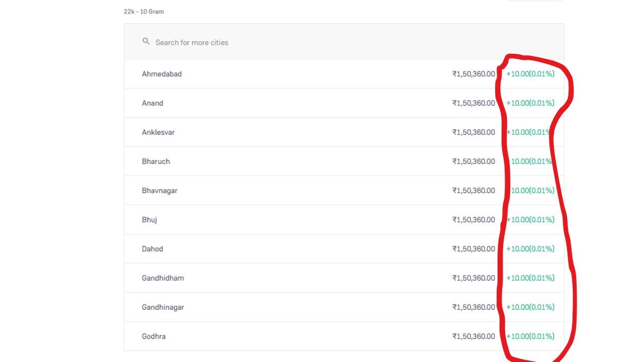This screenshot has width=644, height=362.
Task: Open Anklesvar gold rate entry
Action: (344, 132)
